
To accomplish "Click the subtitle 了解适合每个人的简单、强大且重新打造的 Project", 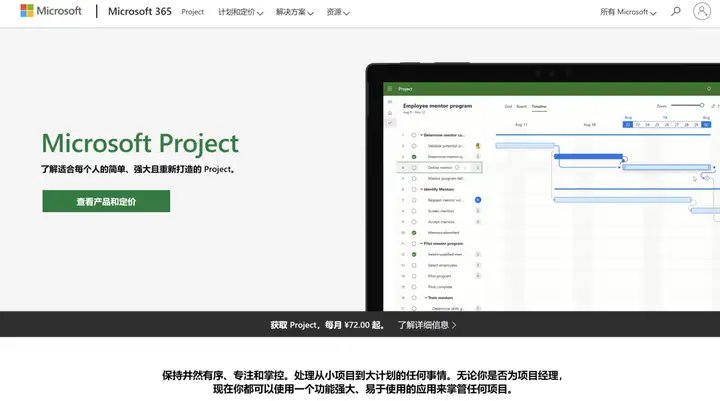I will [138, 169].
